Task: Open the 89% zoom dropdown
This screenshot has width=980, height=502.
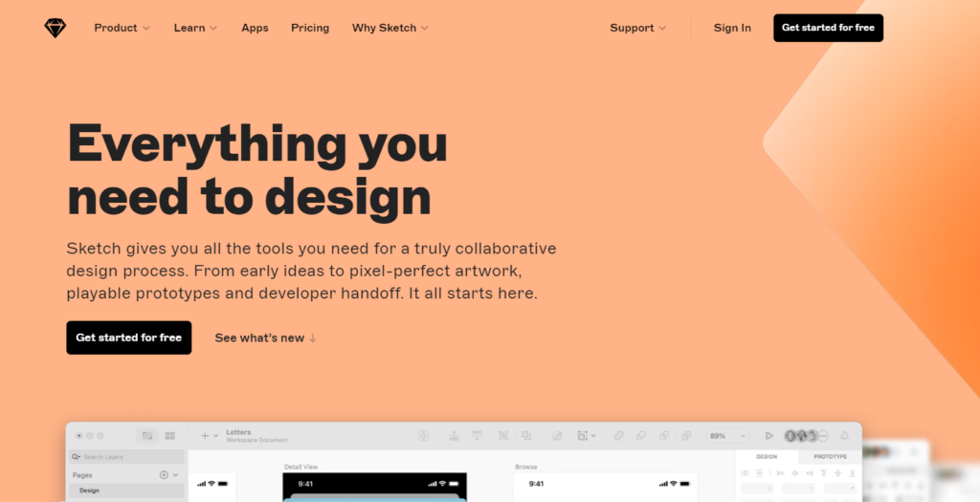Action: 727,436
